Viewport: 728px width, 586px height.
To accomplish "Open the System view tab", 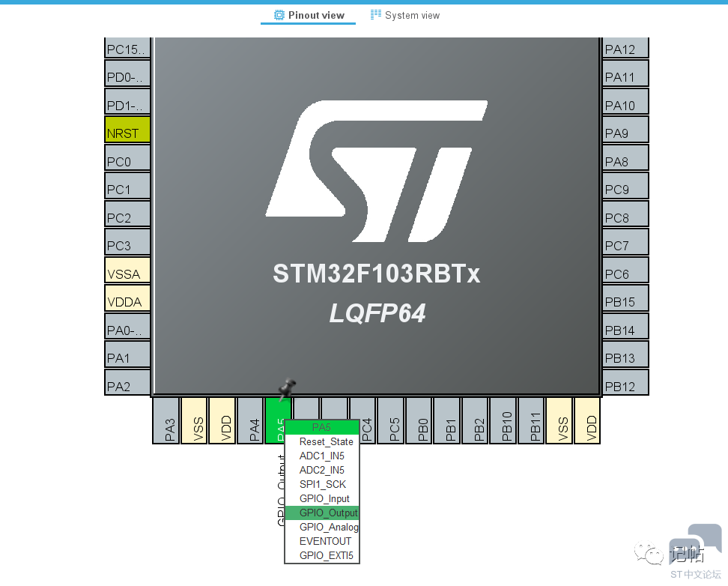I will pos(405,15).
